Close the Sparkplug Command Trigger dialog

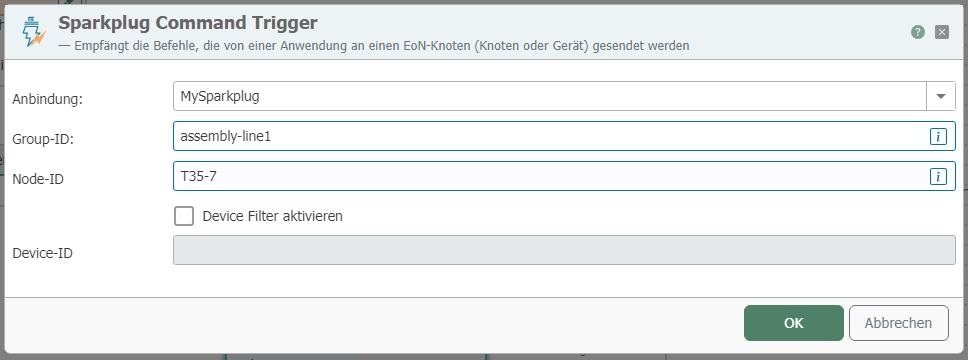(941, 32)
